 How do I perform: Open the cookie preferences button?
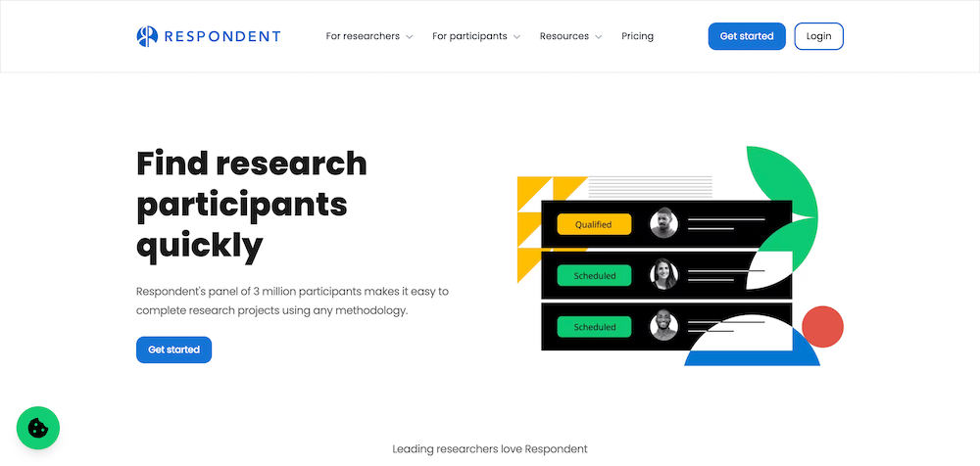coord(38,428)
